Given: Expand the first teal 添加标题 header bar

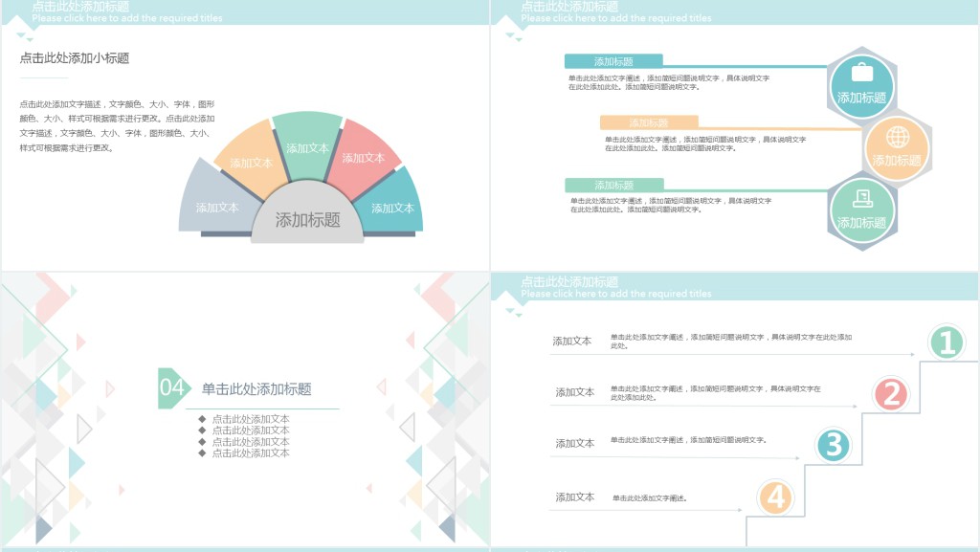Looking at the screenshot, I should click(613, 60).
